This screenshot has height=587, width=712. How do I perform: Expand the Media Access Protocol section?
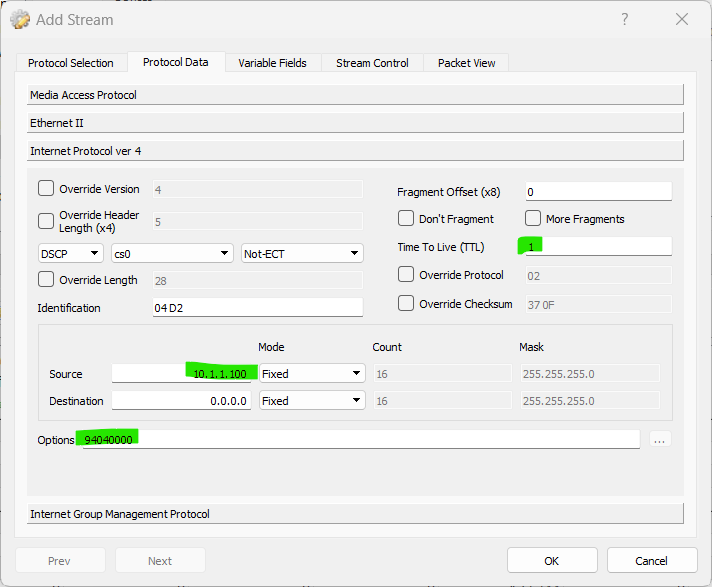(x=355, y=95)
